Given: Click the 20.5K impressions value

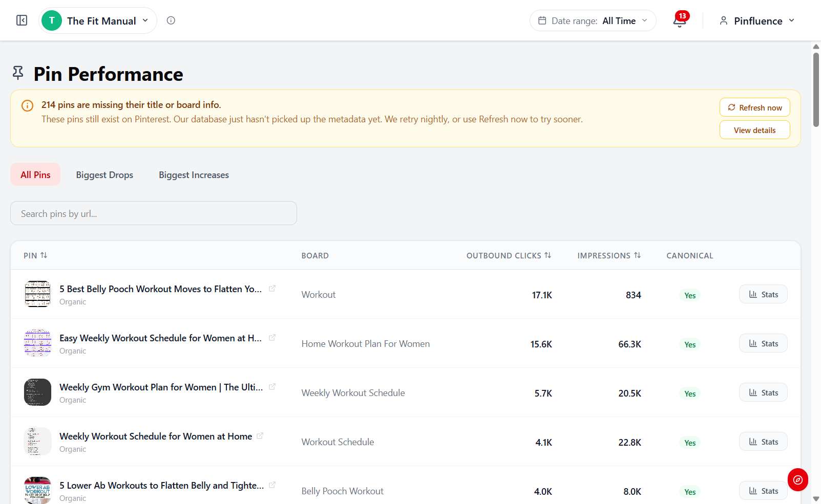Looking at the screenshot, I should click(x=629, y=393).
